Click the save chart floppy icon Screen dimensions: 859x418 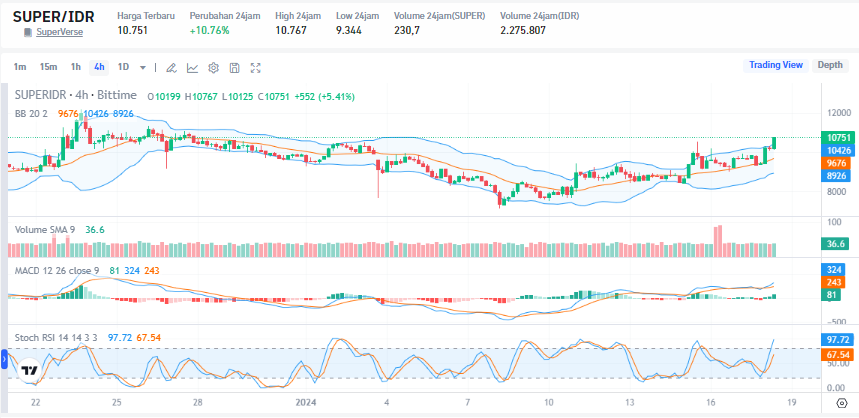(x=234, y=68)
